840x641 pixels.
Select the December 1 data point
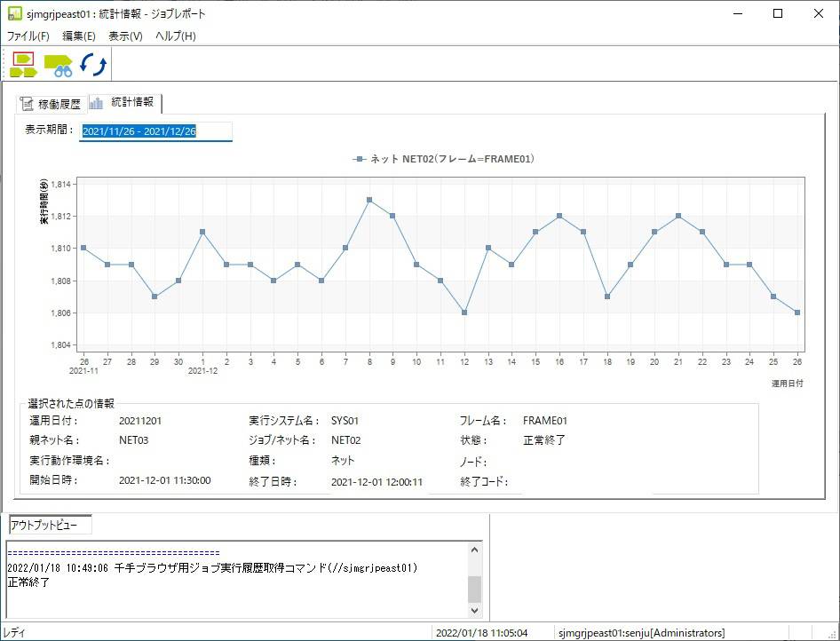click(x=202, y=232)
